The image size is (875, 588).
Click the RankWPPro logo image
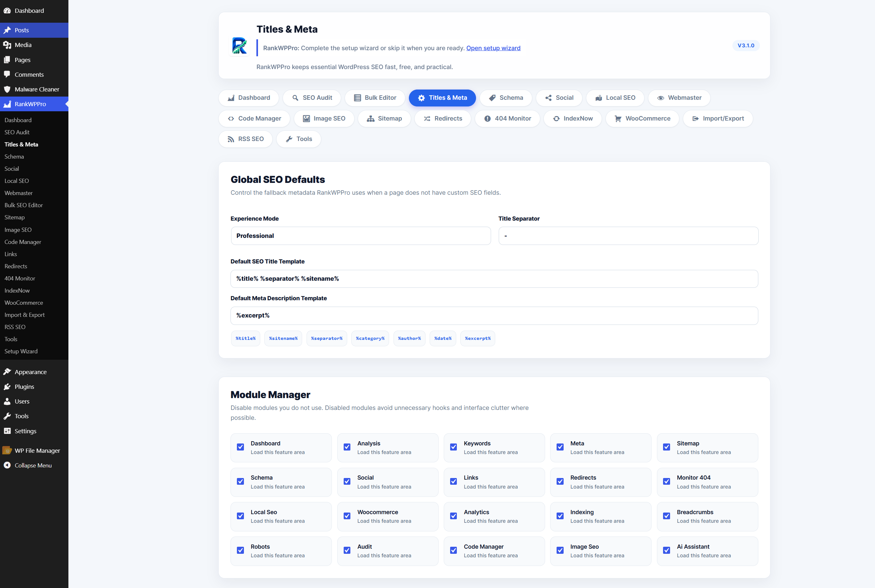tap(239, 45)
